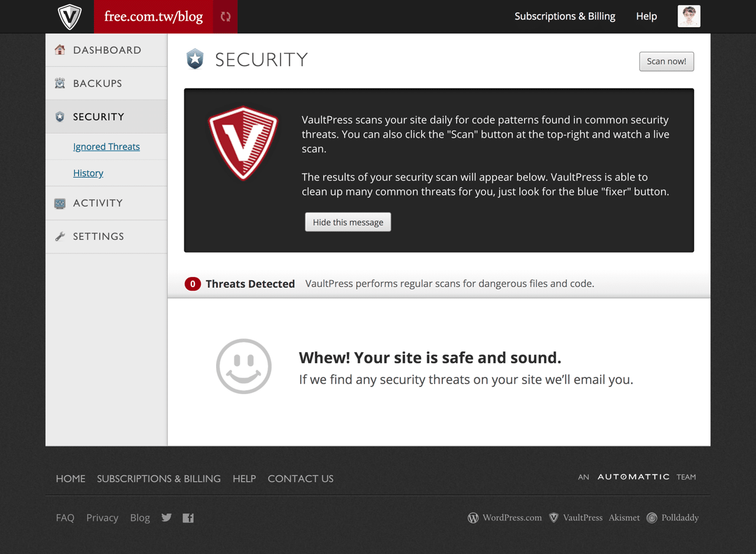The width and height of the screenshot is (756, 554).
Task: Click the free.com.tw/blog site title
Action: click(154, 17)
